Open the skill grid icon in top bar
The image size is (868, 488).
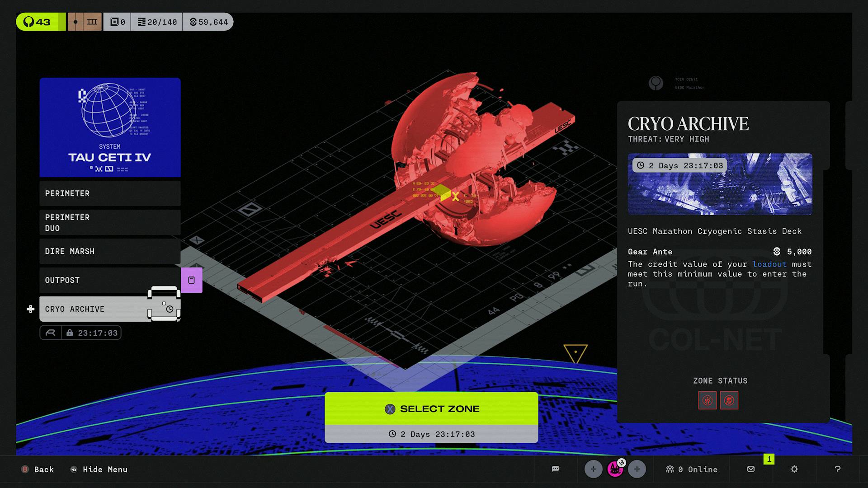pyautogui.click(x=84, y=21)
